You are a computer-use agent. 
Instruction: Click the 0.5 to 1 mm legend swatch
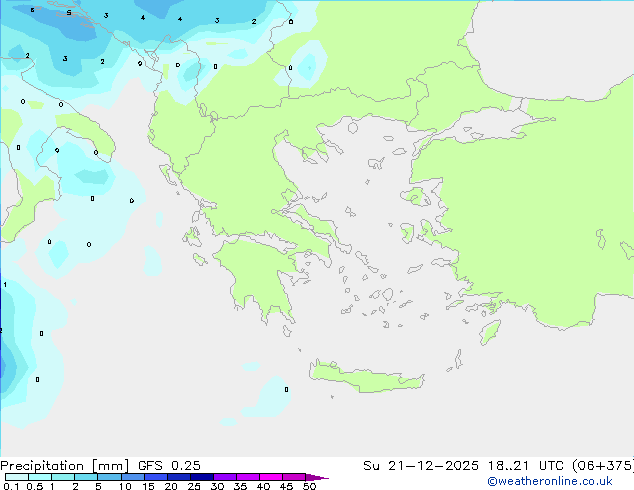pos(40,477)
